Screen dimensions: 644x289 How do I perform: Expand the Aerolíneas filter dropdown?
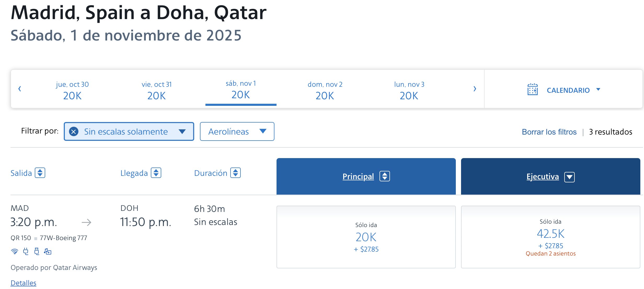click(x=237, y=131)
